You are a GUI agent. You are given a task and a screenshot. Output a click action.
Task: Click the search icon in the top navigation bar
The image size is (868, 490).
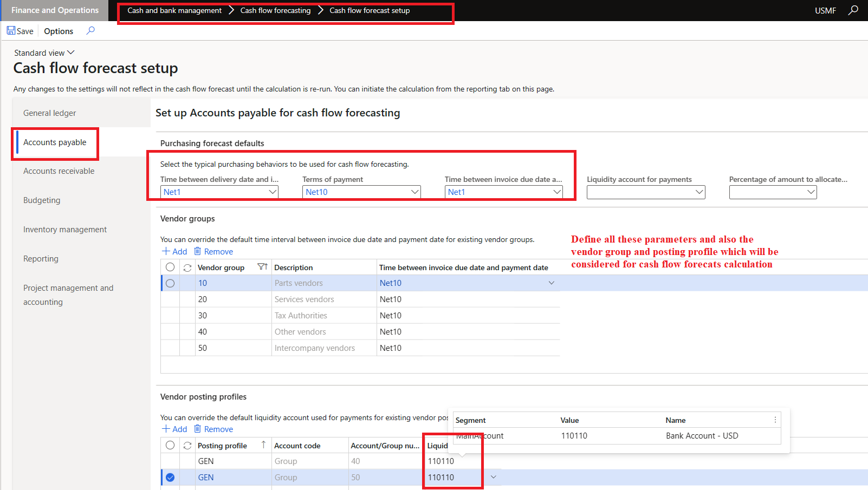[x=853, y=10]
